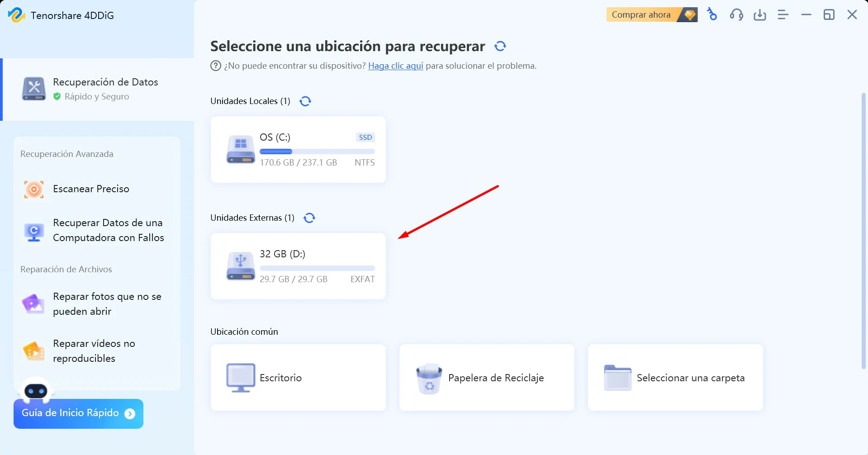Refresh via icon next to main heading
The height and width of the screenshot is (455, 868).
point(500,46)
